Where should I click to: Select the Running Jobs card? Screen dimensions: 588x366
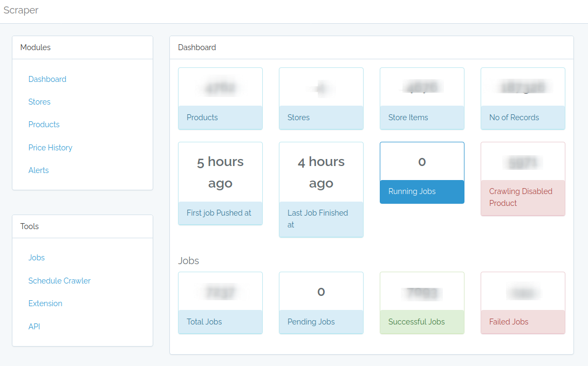coord(422,172)
